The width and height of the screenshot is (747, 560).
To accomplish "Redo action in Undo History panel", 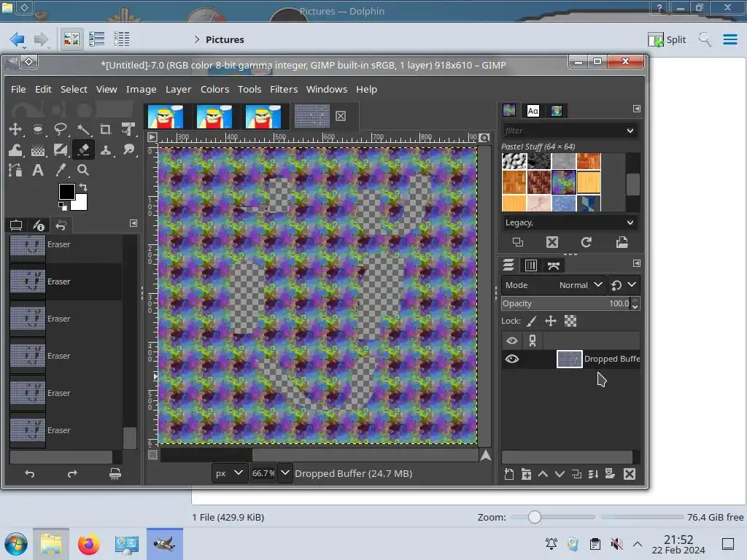I will 72,473.
